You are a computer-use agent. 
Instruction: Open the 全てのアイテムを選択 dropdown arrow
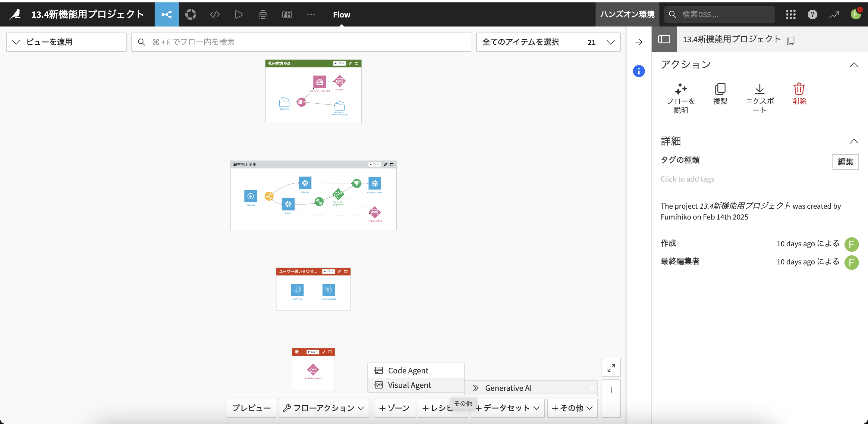tap(610, 42)
